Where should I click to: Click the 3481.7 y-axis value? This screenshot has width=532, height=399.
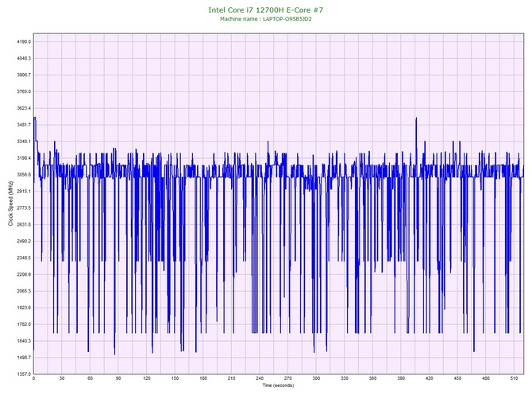point(24,125)
